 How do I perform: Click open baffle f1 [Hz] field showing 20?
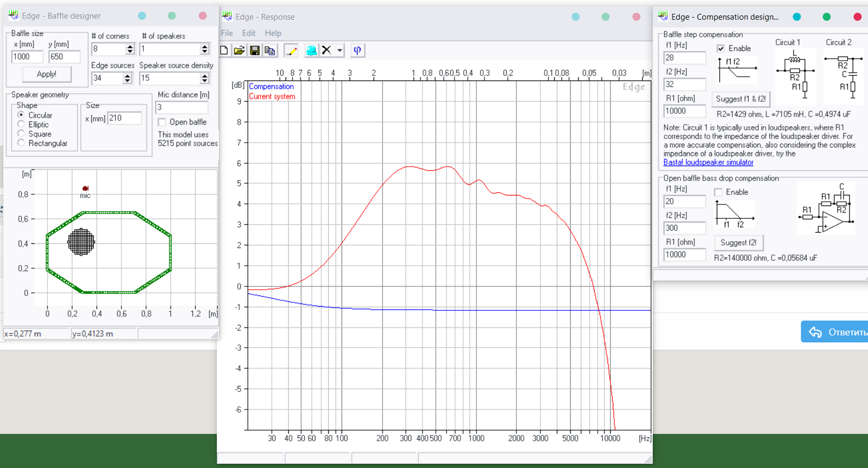coord(685,202)
